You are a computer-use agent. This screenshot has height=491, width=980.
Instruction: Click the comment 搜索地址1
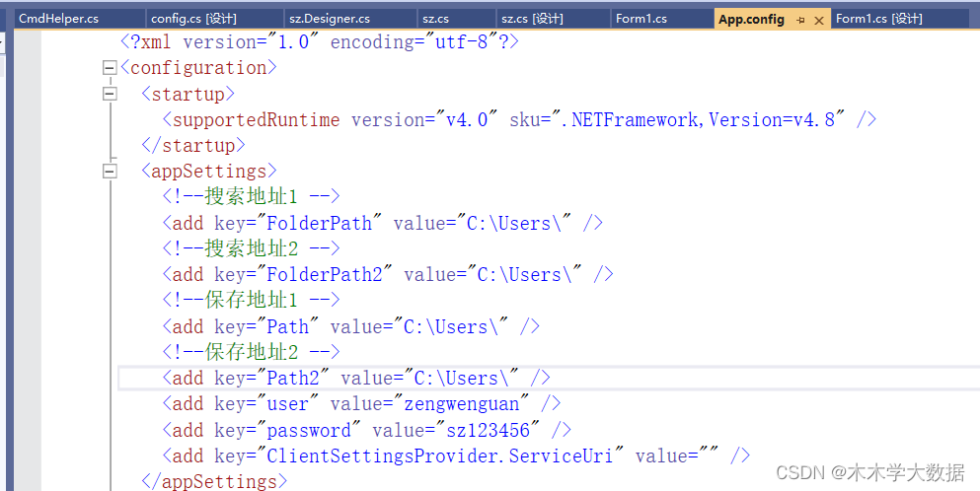point(252,196)
